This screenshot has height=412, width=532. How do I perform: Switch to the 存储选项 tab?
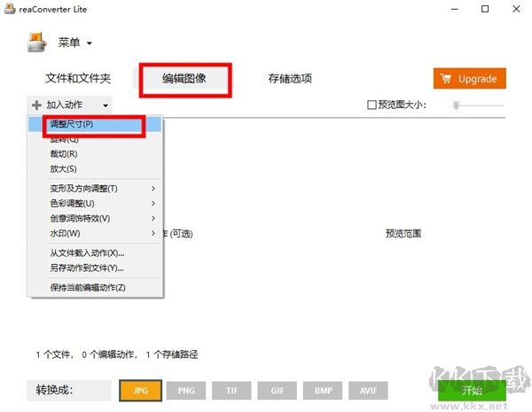(x=290, y=79)
